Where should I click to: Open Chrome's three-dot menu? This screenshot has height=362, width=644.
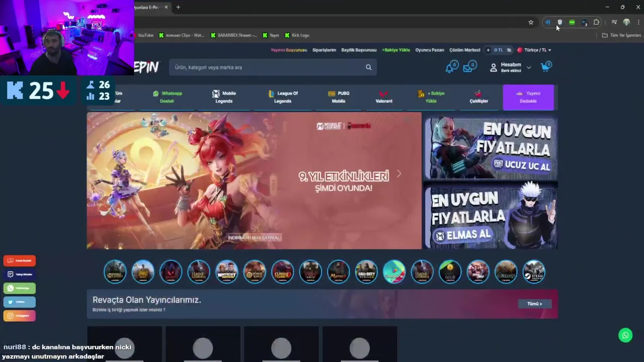[x=638, y=22]
